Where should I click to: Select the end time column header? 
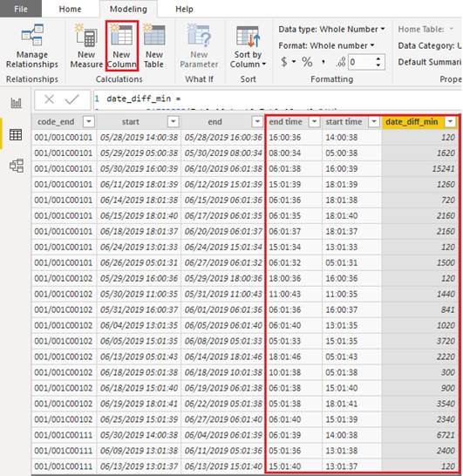[285, 122]
